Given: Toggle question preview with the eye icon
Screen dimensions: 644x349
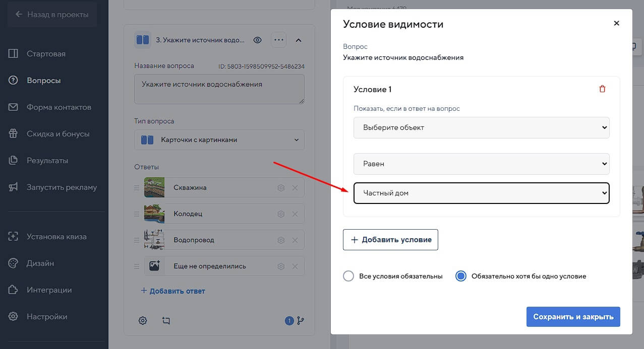Looking at the screenshot, I should click(x=257, y=40).
